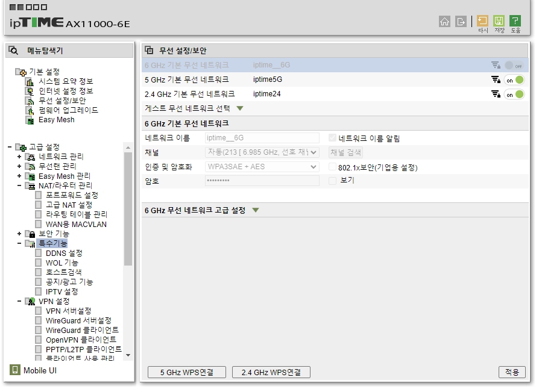This screenshot has height=392, width=539.
Task: Collapse the 특수기능 tree node
Action: tap(19, 243)
